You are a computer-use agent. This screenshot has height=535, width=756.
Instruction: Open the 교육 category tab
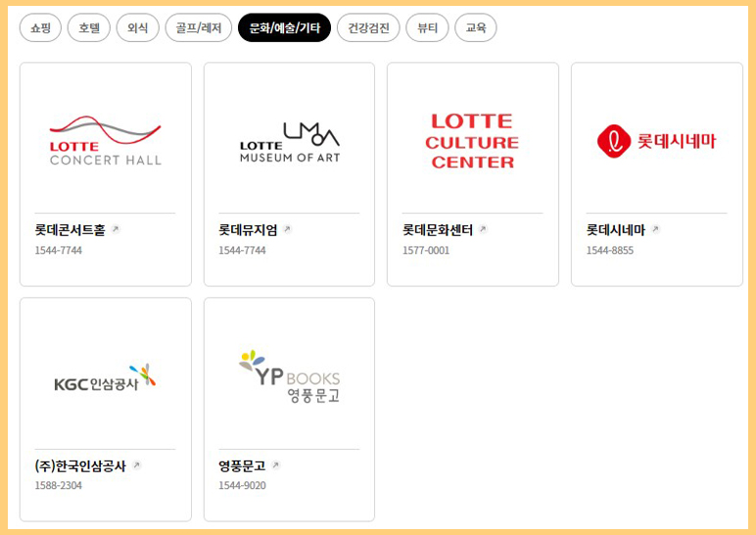pos(476,28)
